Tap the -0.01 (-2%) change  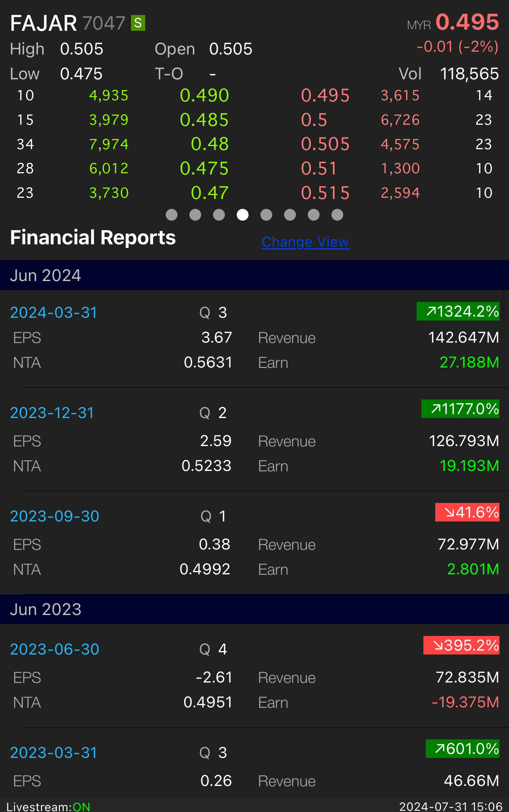[x=458, y=47]
